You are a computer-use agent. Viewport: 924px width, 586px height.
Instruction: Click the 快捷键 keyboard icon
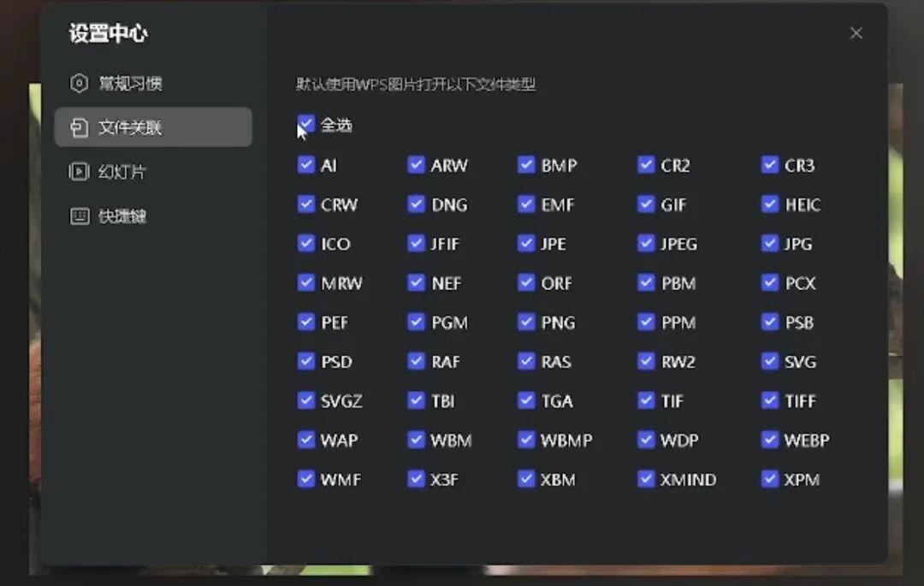79,216
